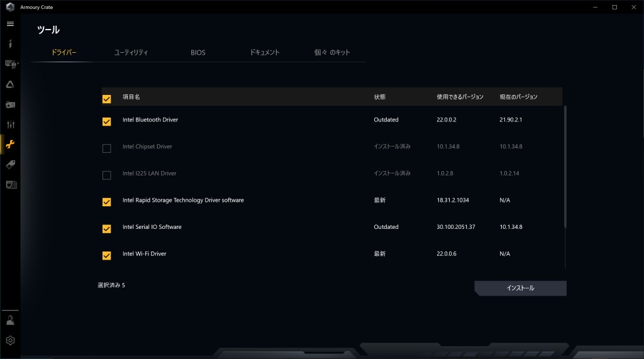Click インストール済み status of Chipset Driver
Viewport: 644px width, 359px height.
click(x=392, y=146)
